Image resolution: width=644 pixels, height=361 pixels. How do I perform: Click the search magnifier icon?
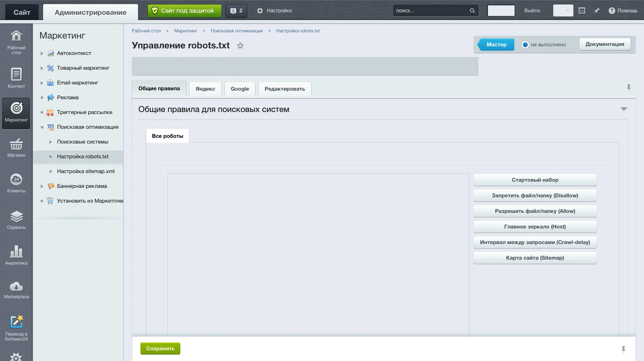click(472, 11)
